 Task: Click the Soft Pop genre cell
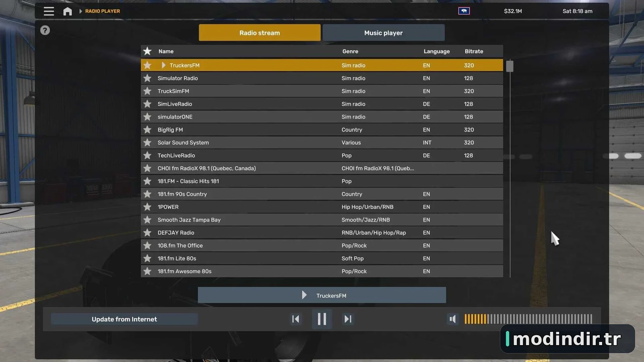353,258
